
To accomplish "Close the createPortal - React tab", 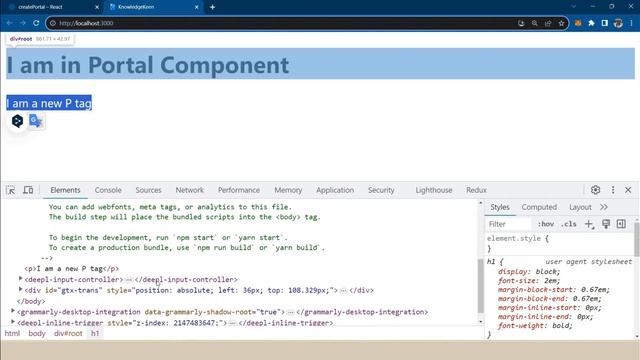I will coord(97,7).
